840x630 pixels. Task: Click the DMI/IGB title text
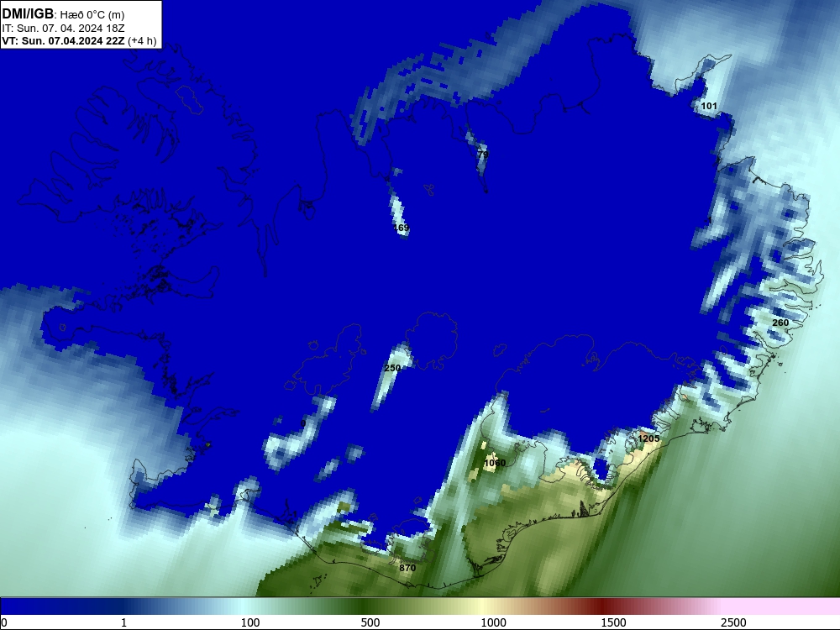[x=28, y=14]
